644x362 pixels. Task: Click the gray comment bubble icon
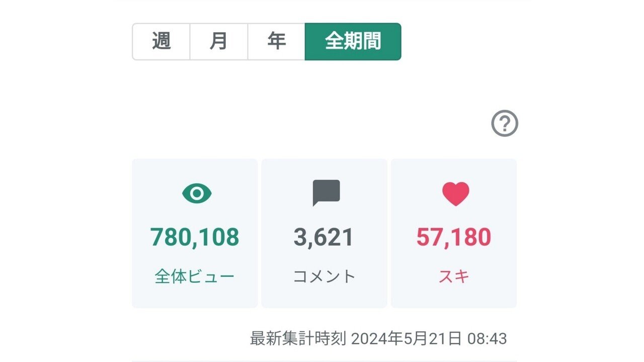click(x=326, y=193)
